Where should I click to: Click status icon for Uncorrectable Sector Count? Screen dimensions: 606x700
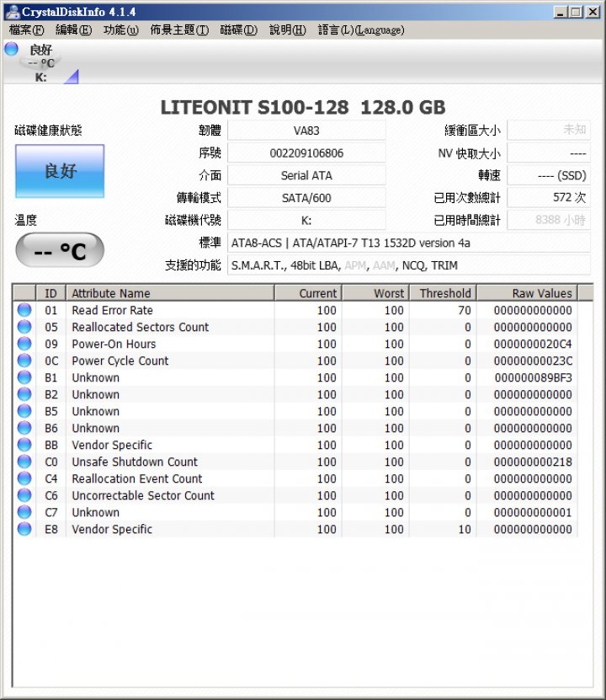[x=24, y=495]
